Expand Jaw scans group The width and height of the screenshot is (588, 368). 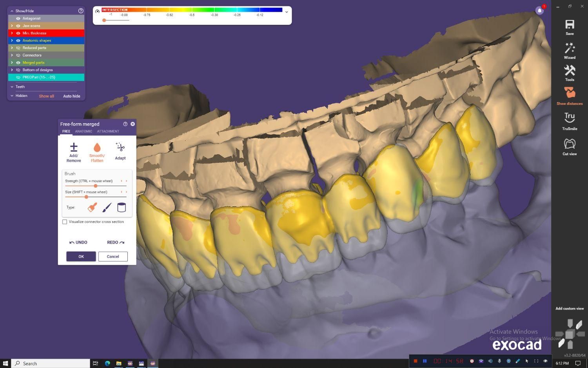(x=12, y=26)
